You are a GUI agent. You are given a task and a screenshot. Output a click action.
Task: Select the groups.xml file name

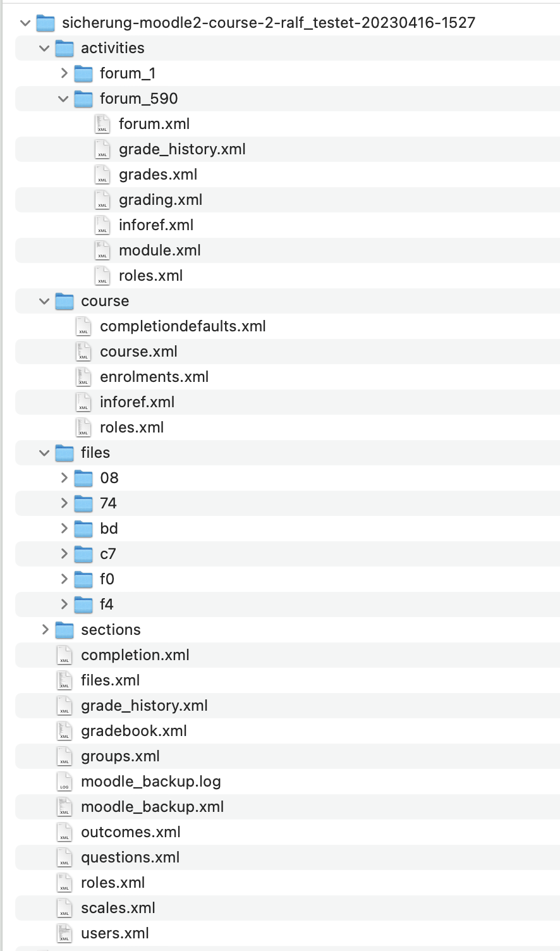[120, 757]
